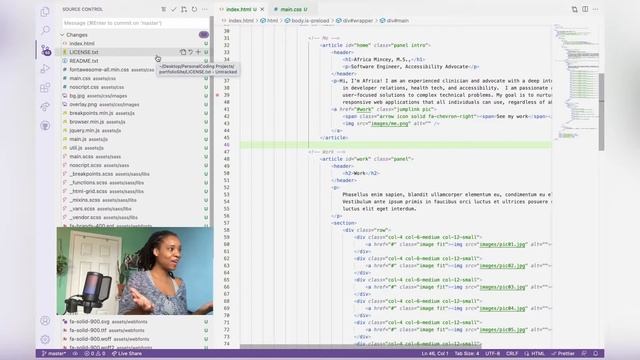Open the Accounts icon in activity bar
Image resolution: width=640 pixels, height=360 pixels.
(x=45, y=321)
